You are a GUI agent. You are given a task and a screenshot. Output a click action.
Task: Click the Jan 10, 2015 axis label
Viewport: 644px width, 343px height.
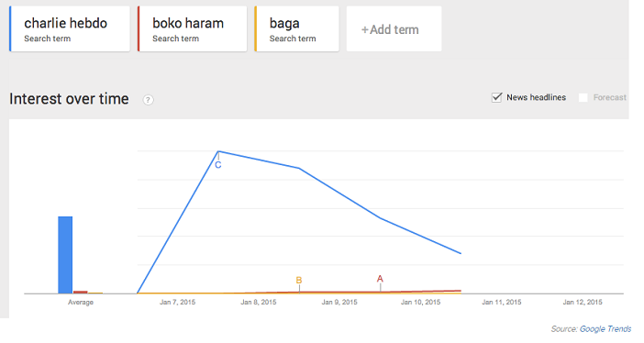(x=420, y=303)
